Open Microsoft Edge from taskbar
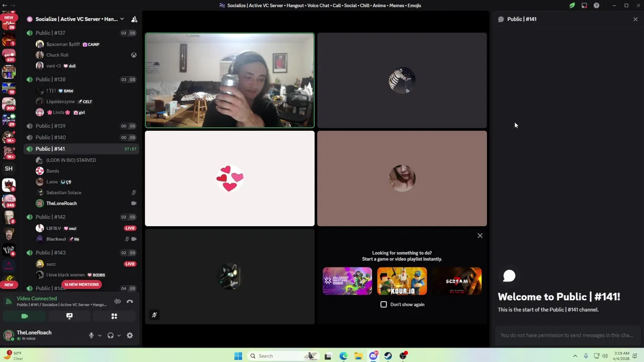Screen dimensions: 644x362 343,356
